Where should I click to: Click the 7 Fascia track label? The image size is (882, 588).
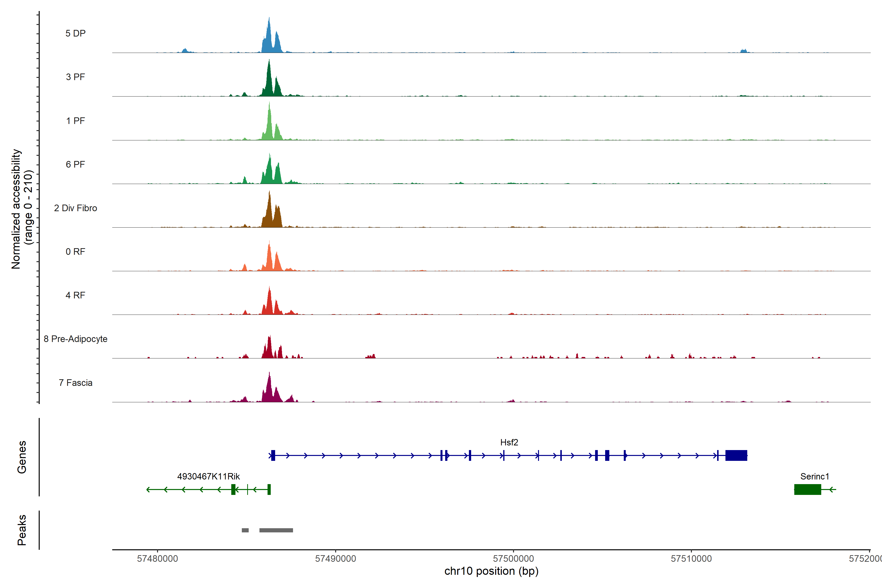[x=75, y=382]
